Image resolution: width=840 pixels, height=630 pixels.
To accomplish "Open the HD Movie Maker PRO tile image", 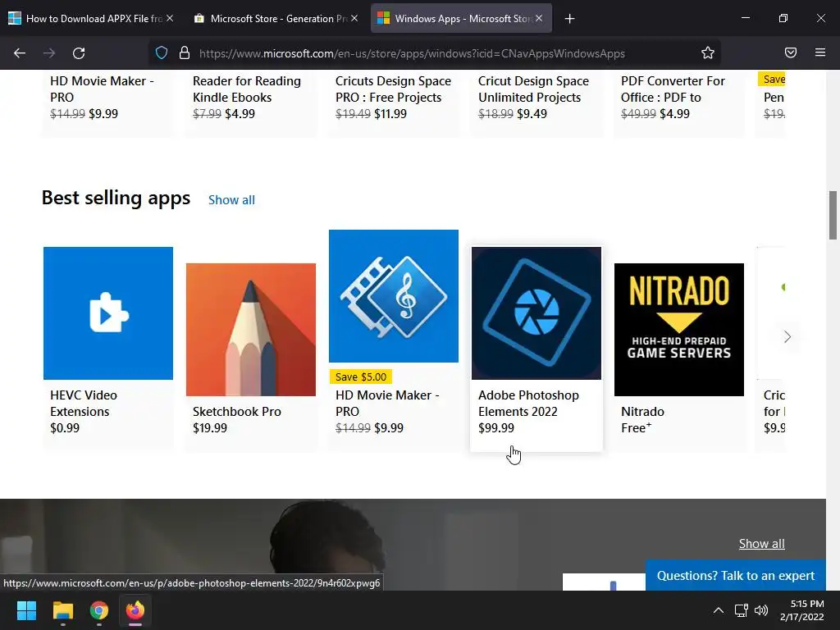I will coord(394,296).
